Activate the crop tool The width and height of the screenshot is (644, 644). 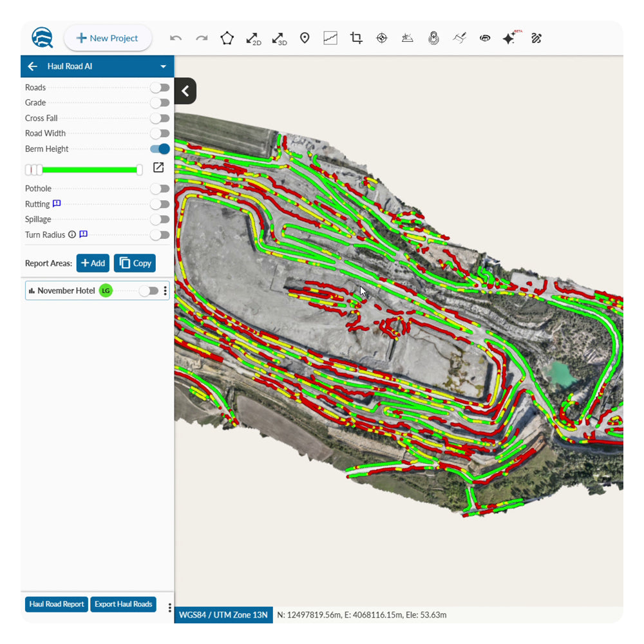(356, 38)
